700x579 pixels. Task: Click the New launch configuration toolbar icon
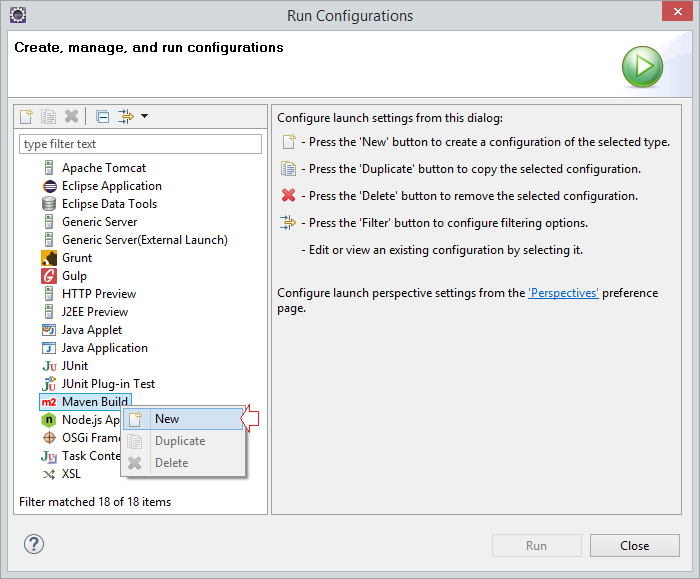(26, 117)
